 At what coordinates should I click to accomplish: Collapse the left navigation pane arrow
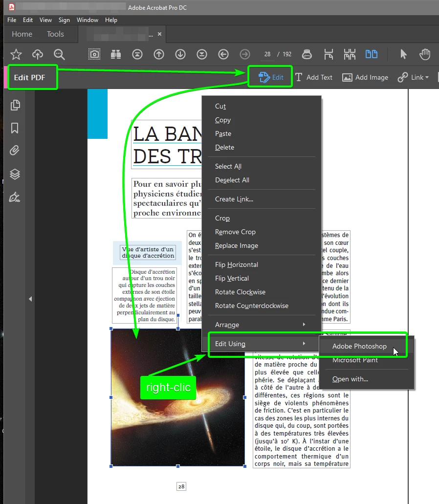[30, 299]
